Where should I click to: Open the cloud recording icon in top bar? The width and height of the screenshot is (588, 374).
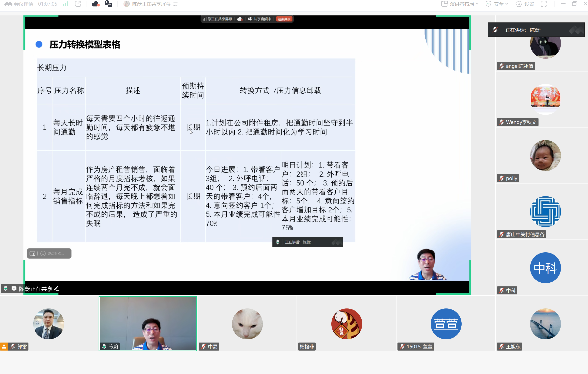tap(96, 4)
